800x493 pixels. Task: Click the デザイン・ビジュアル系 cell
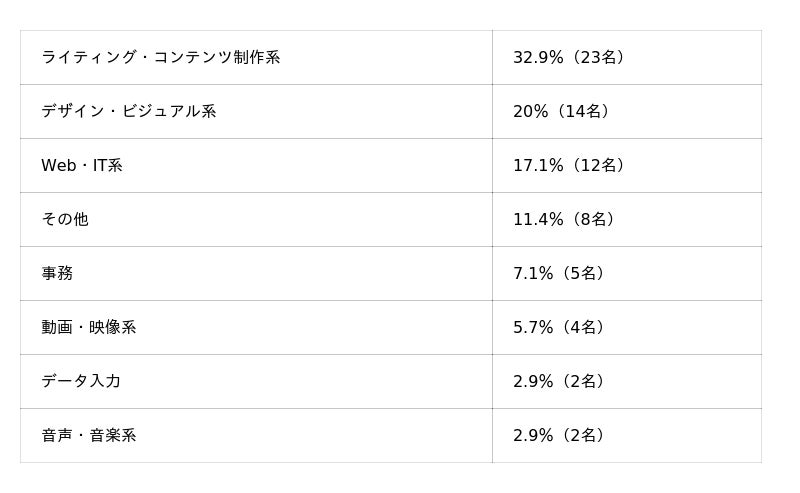click(128, 112)
